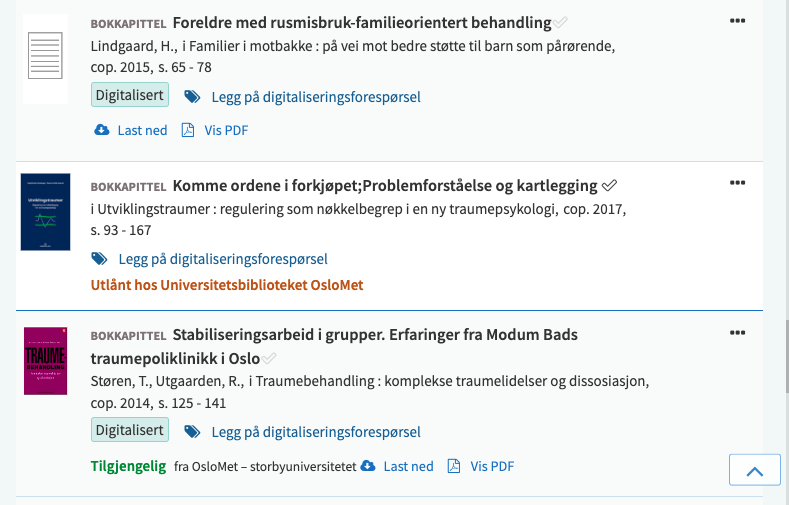Click Vis PDF for Foreldre med rusmisbruk

point(226,130)
